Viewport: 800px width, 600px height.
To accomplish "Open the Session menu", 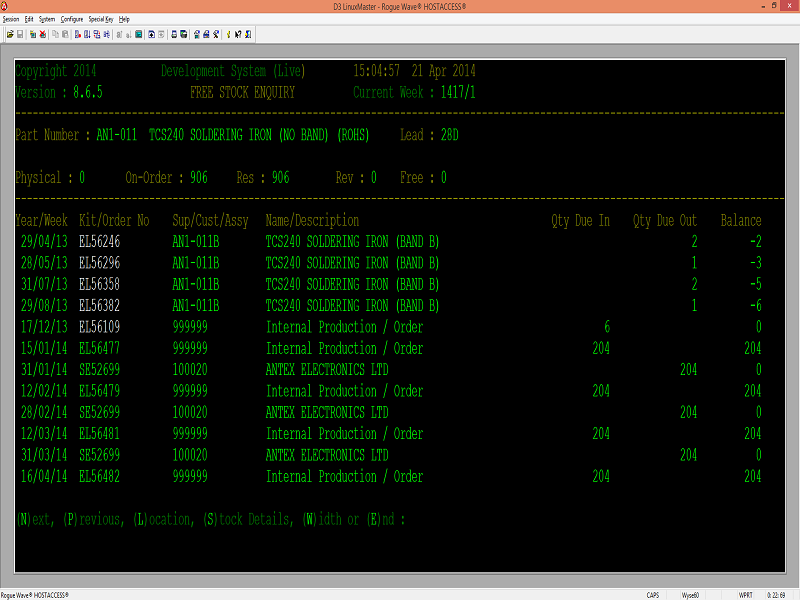I will [x=11, y=19].
